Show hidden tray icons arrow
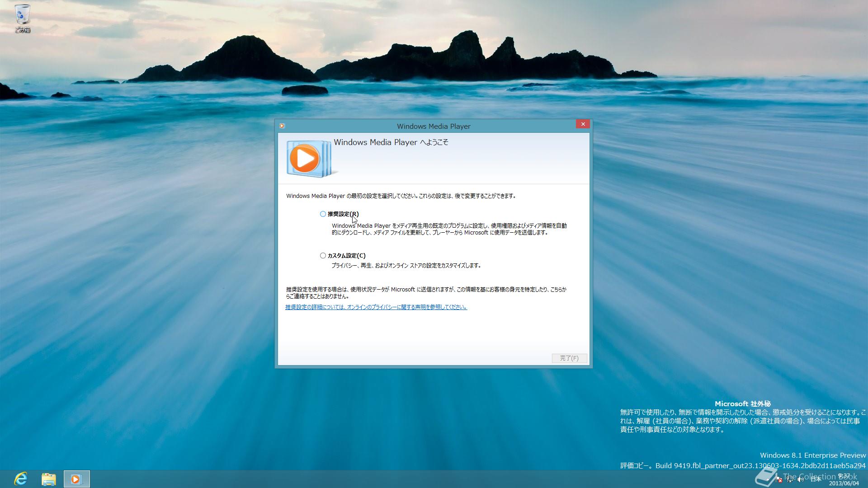 (x=768, y=479)
